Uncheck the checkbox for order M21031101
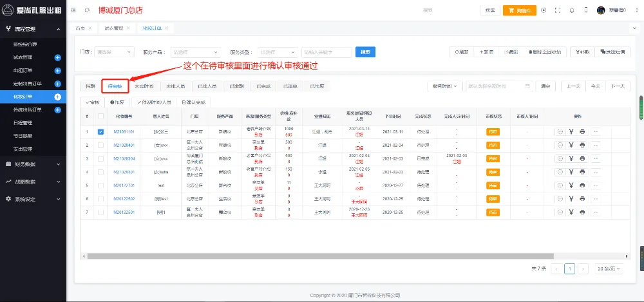 coord(100,131)
